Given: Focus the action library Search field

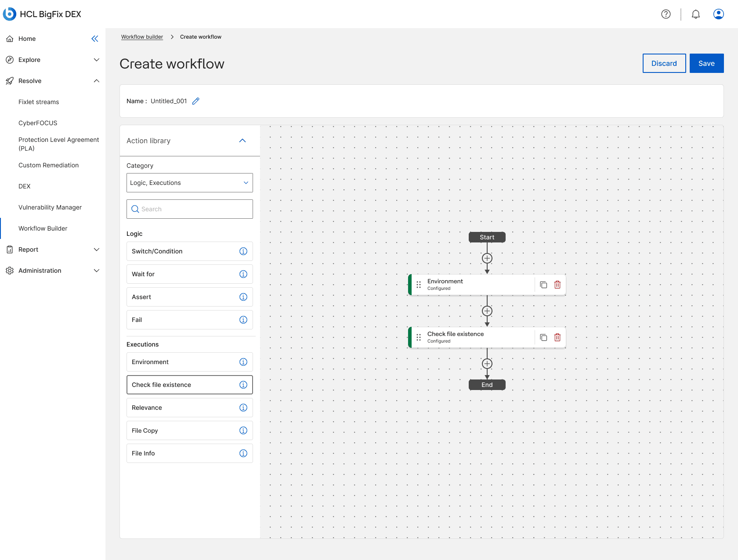Looking at the screenshot, I should pyautogui.click(x=190, y=209).
